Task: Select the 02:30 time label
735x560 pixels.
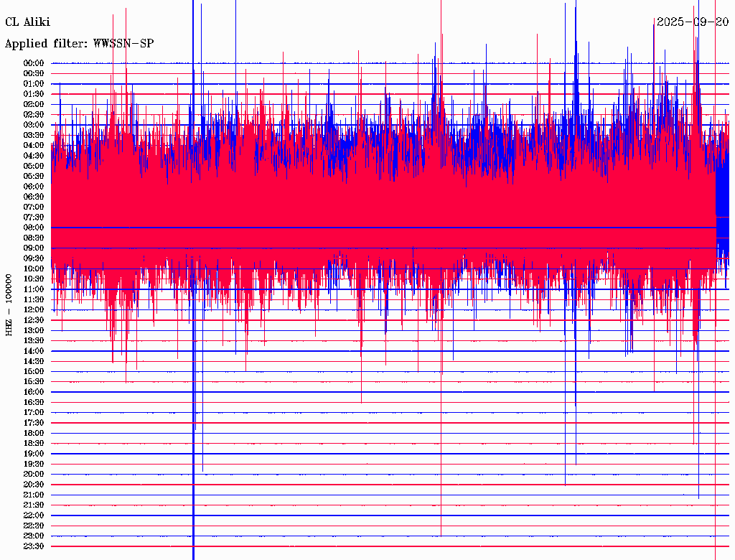Action: click(34, 115)
